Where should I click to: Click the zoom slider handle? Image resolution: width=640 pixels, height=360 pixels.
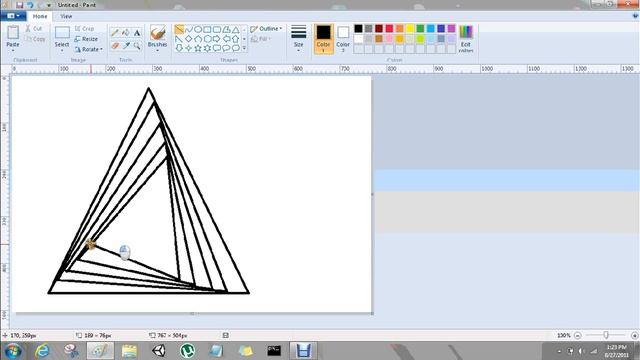[606, 335]
